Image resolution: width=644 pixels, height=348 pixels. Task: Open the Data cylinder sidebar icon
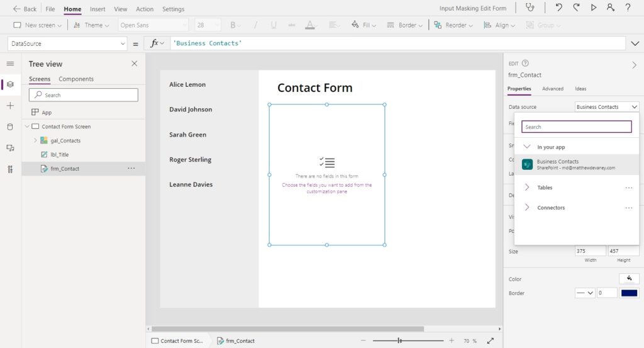tap(10, 127)
